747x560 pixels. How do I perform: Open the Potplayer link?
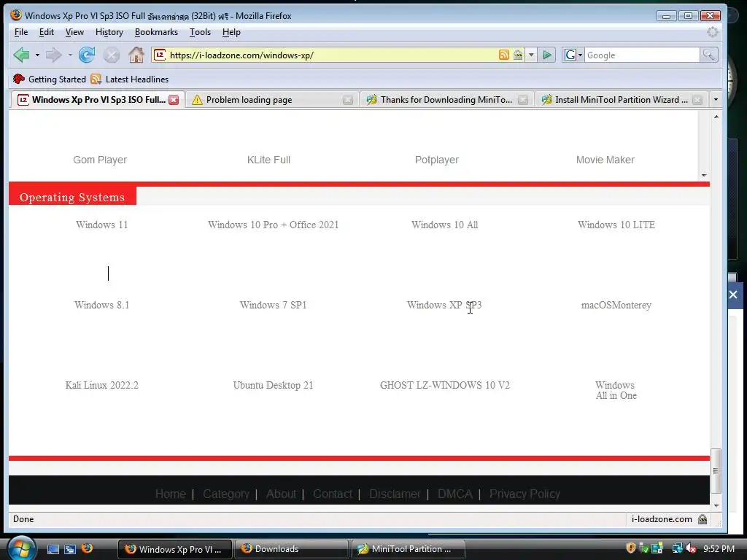point(437,160)
